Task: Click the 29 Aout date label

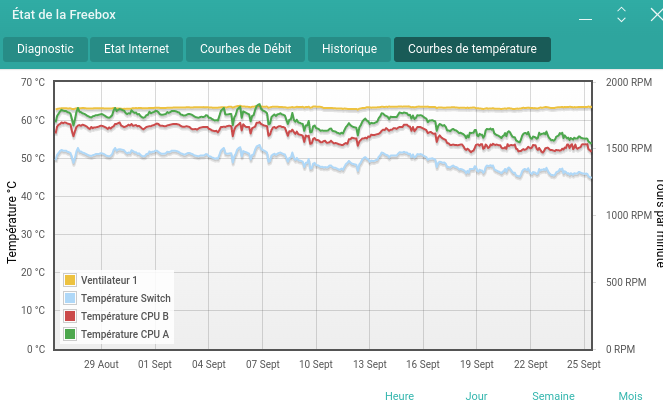Action: tap(101, 364)
